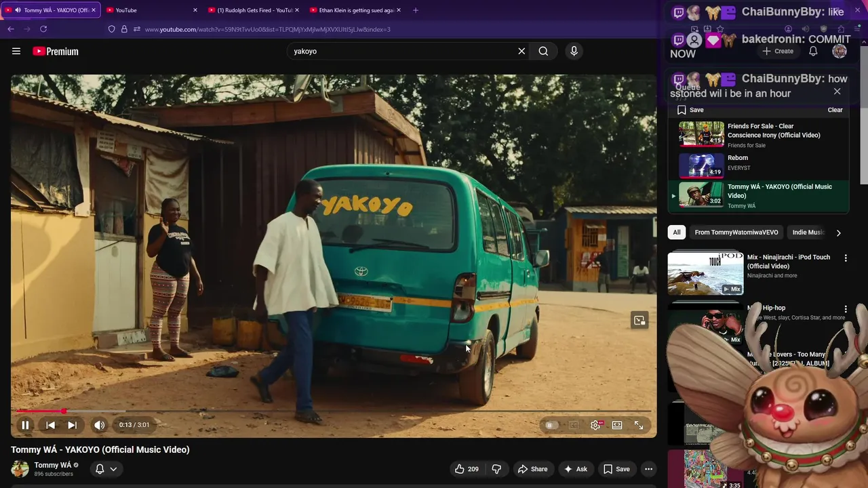
Task: Open the Ninjarachi mix thumbnail
Action: click(x=705, y=274)
